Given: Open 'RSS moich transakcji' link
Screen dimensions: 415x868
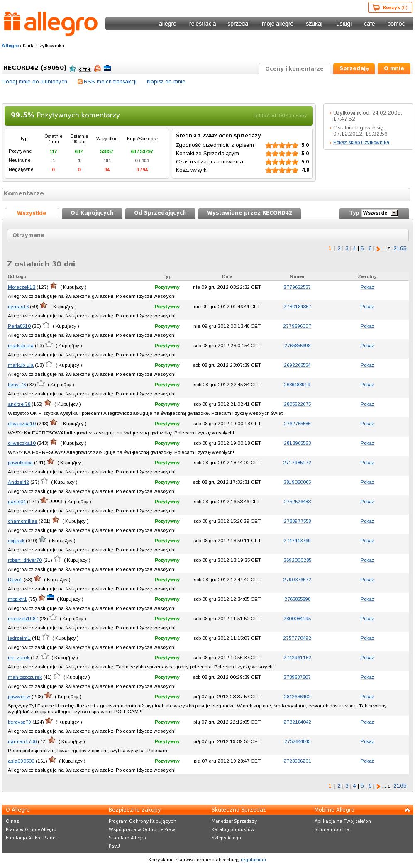Looking at the screenshot, I should coord(110,82).
